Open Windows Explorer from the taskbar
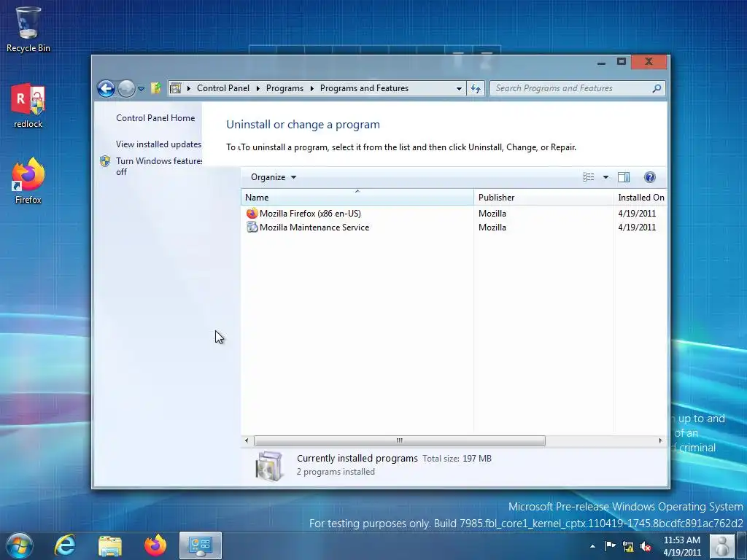The height and width of the screenshot is (560, 747). 110,545
